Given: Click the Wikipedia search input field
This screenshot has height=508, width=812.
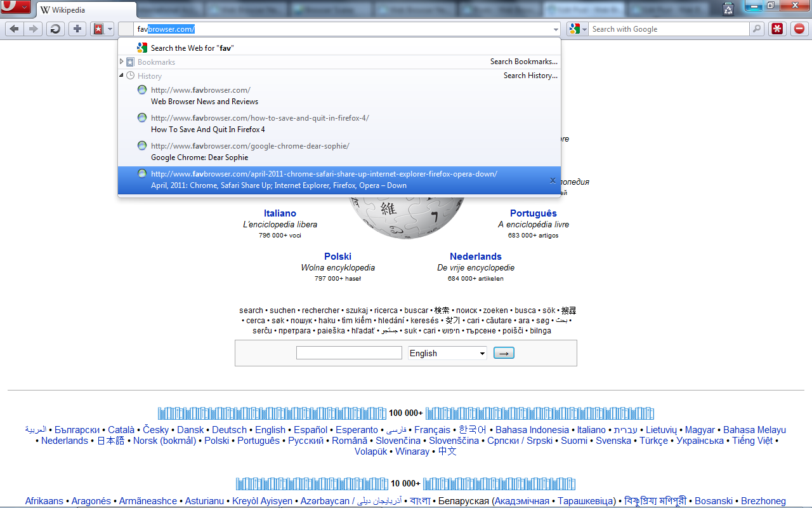Looking at the screenshot, I should pos(349,353).
